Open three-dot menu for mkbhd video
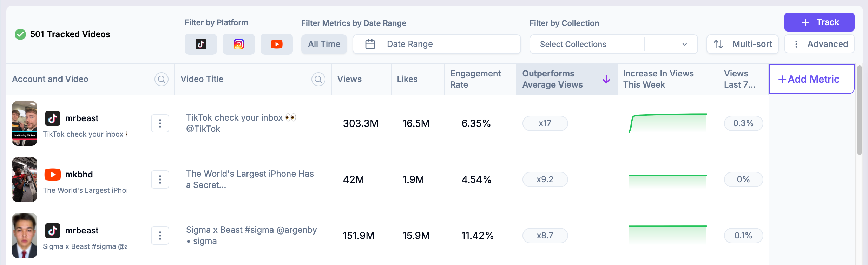This screenshot has height=265, width=868. click(x=160, y=179)
